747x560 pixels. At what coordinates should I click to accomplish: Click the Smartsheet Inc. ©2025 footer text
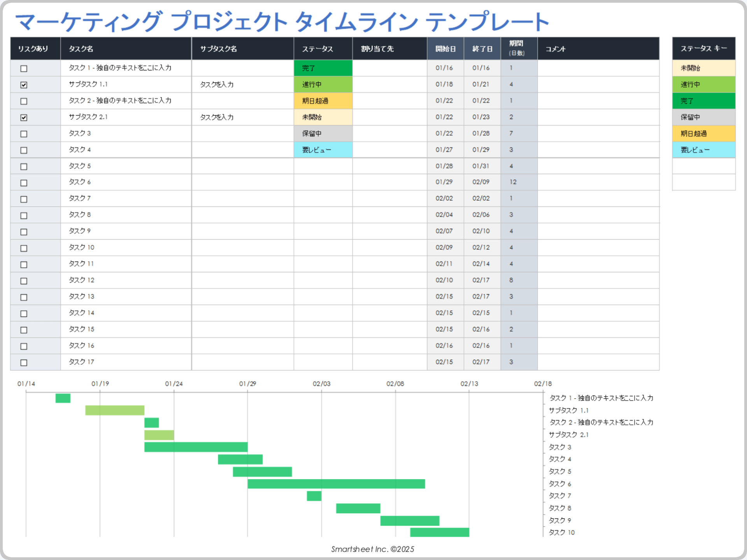point(373,549)
